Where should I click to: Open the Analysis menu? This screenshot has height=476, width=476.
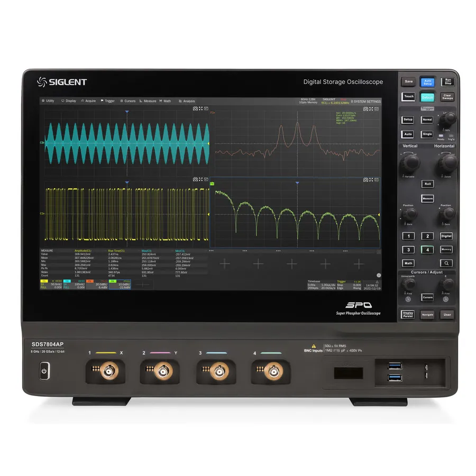[188, 100]
